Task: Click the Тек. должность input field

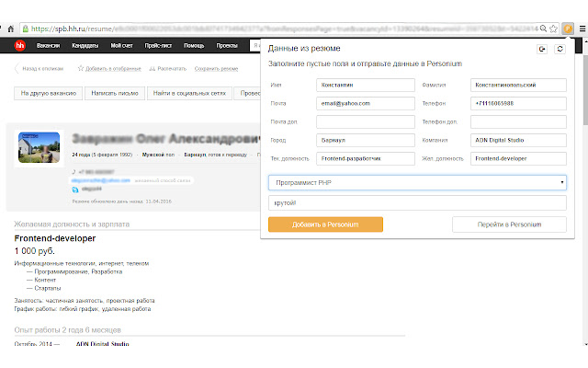Action: (366, 158)
